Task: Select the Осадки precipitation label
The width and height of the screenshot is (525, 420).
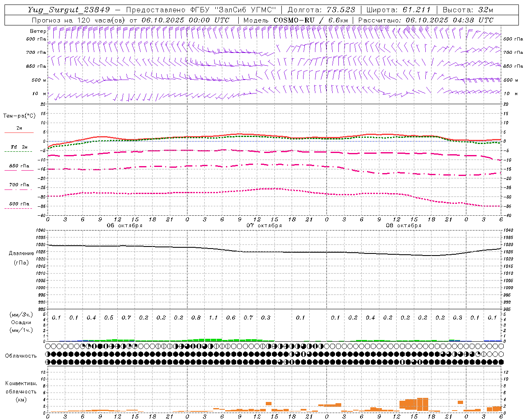Action: pyautogui.click(x=21, y=322)
